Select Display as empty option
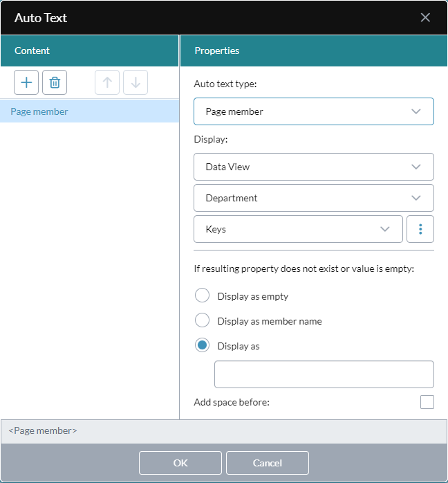The width and height of the screenshot is (448, 483). [202, 295]
